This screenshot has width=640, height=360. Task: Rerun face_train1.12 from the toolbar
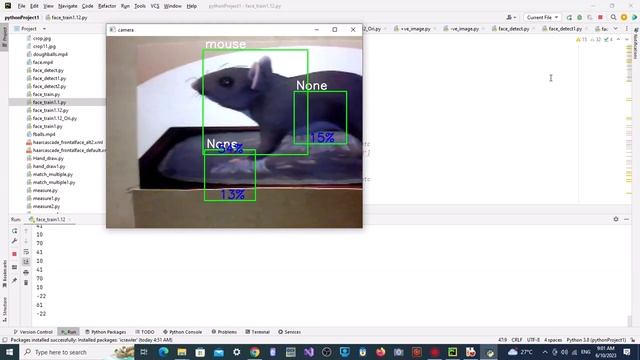click(x=569, y=18)
